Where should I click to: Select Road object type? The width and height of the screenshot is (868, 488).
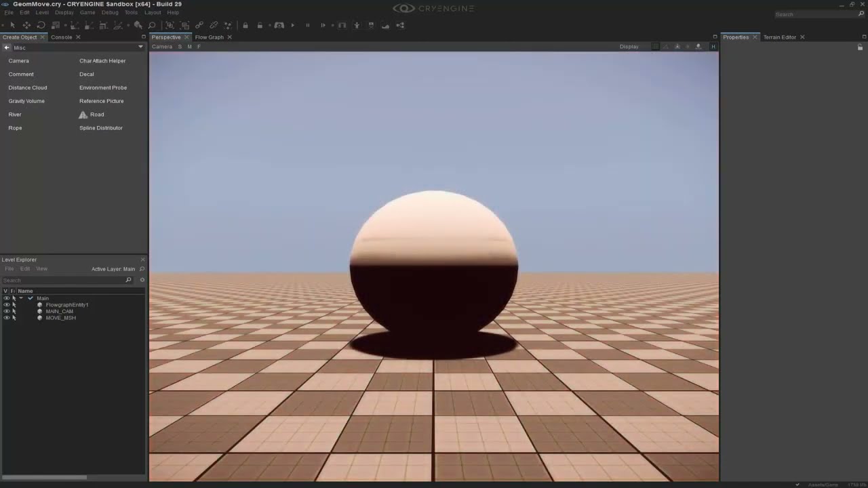92,115
